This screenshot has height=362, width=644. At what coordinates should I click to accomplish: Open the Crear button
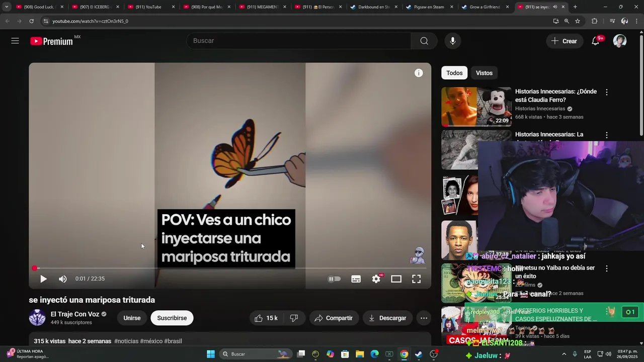[564, 41]
